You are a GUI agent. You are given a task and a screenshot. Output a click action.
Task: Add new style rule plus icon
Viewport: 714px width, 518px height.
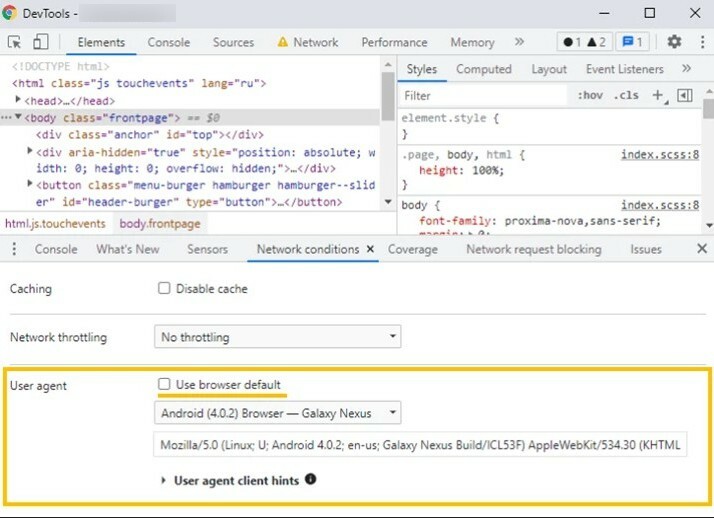pos(658,96)
